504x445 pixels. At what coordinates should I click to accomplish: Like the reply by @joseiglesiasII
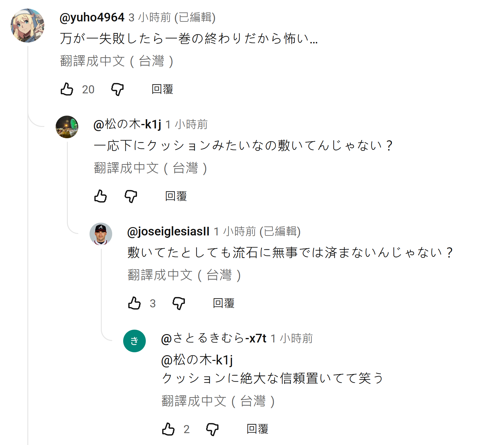[x=134, y=303]
